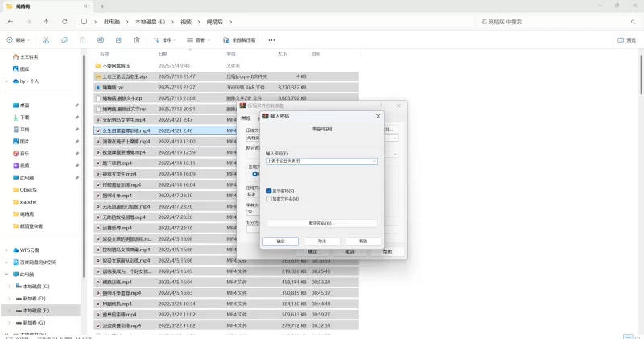Expand the password field dropdown arrow
Viewport: 644px width, 339px height.
pos(374,162)
